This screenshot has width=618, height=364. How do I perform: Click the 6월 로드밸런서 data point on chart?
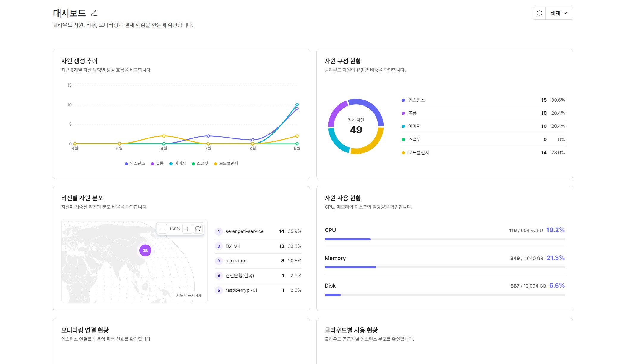point(164,136)
